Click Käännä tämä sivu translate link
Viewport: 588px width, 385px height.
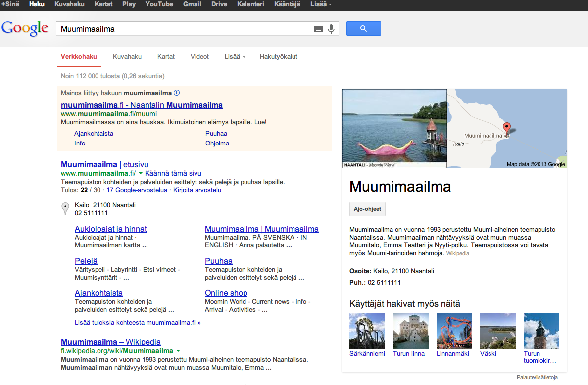173,173
